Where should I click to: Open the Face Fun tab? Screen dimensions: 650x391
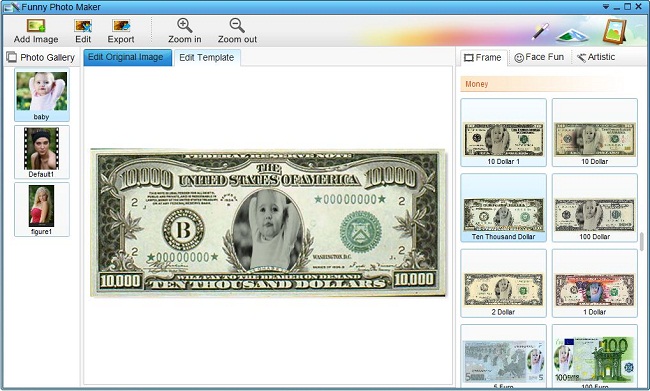coord(539,57)
